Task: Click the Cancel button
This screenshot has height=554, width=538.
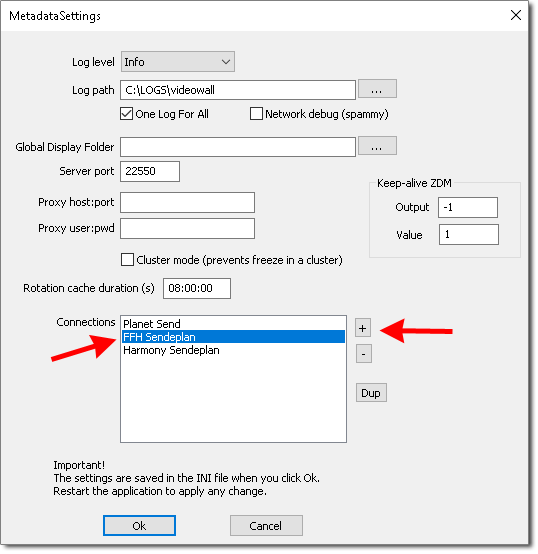Action: pyautogui.click(x=266, y=526)
